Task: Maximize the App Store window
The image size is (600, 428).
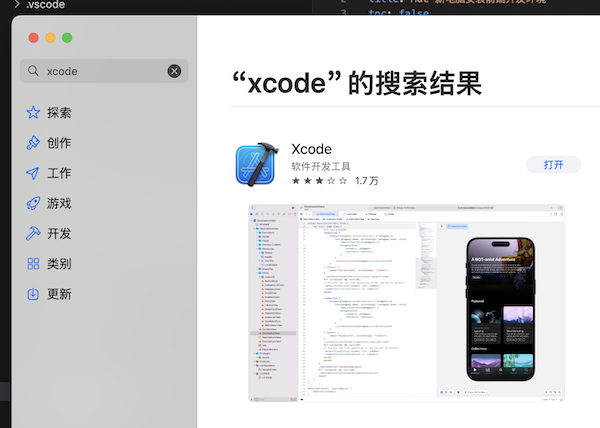Action: [67, 38]
